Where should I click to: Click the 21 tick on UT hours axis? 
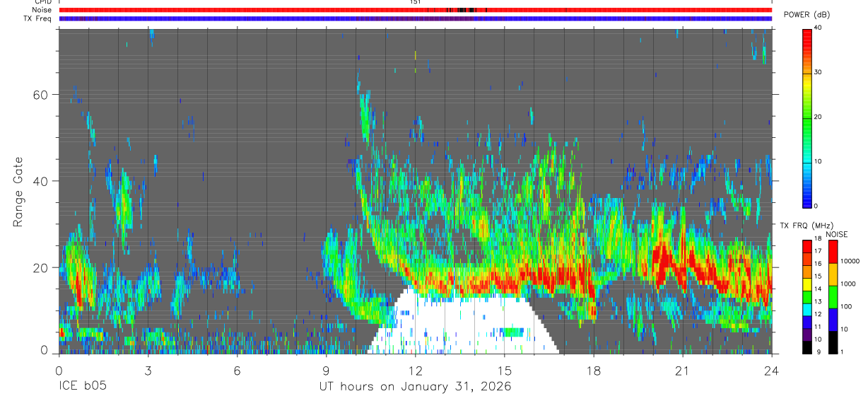[683, 370]
